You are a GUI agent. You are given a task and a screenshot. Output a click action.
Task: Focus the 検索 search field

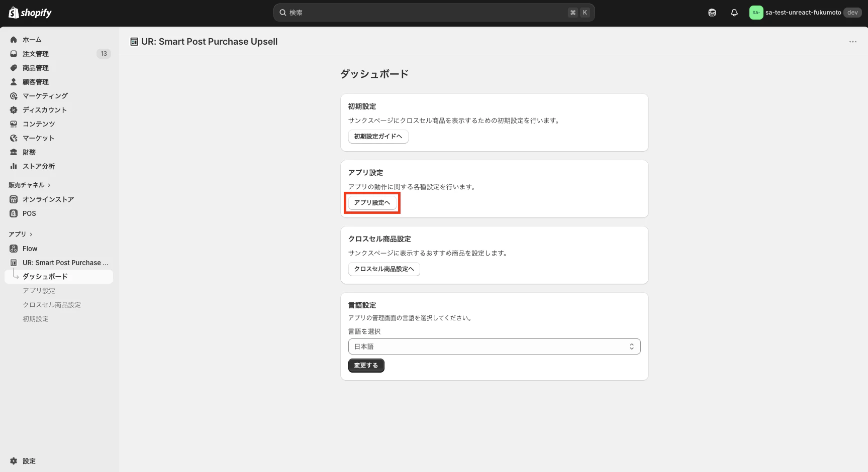[x=434, y=13]
